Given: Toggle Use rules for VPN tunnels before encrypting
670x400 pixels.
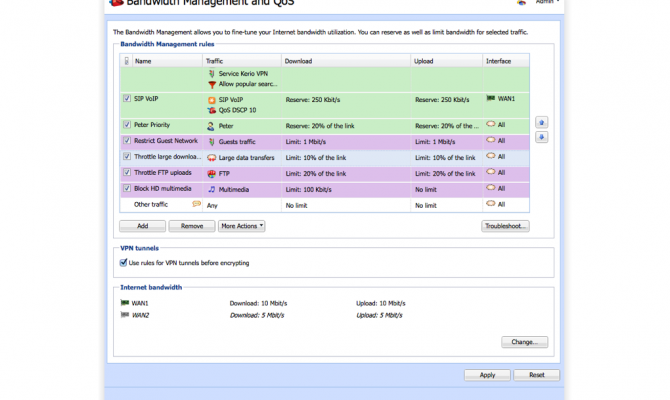Looking at the screenshot, I should 123,263.
